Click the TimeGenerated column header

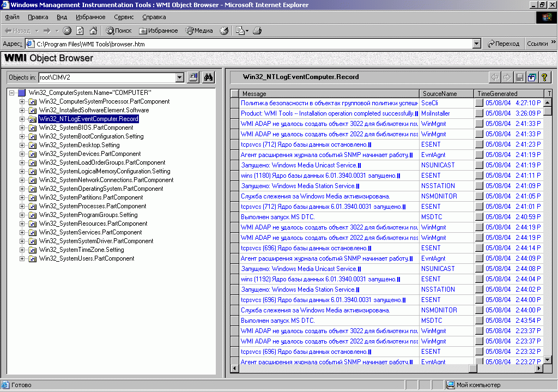pyautogui.click(x=509, y=94)
